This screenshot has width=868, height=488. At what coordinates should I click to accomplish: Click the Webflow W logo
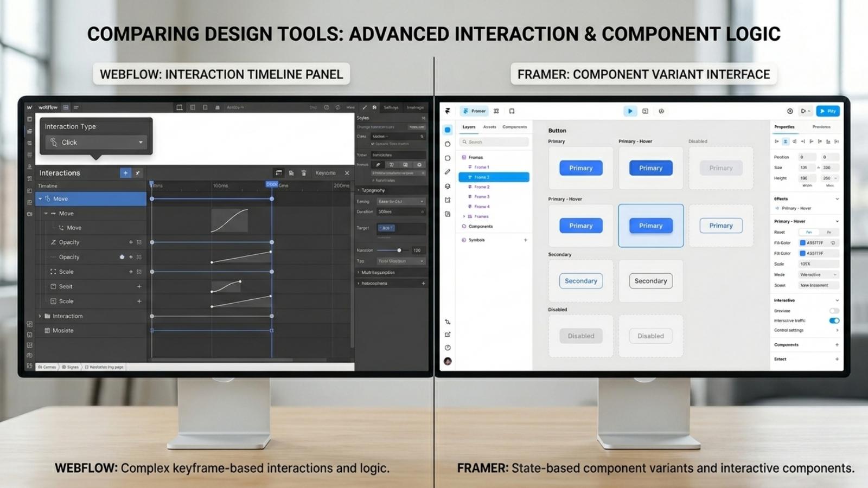(x=29, y=107)
